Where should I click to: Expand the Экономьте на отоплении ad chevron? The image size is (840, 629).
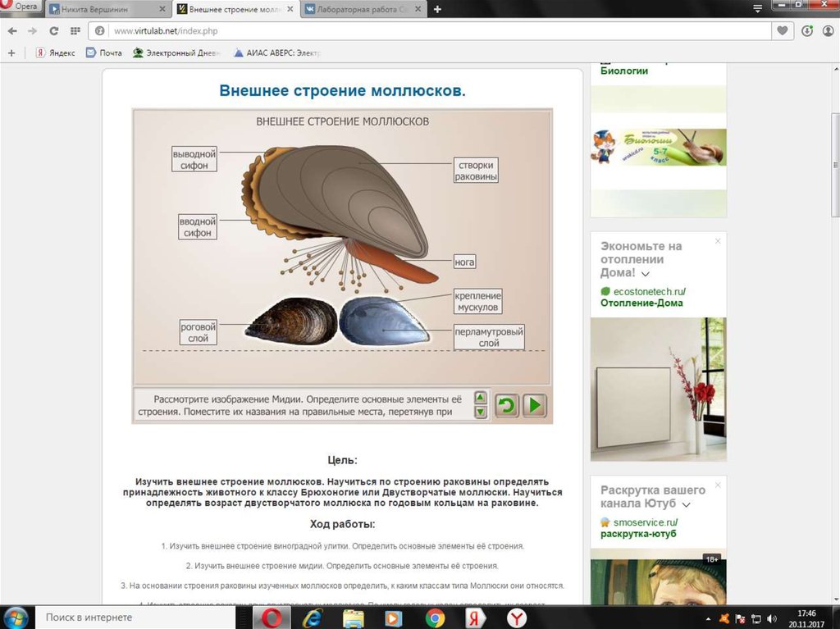pyautogui.click(x=646, y=273)
